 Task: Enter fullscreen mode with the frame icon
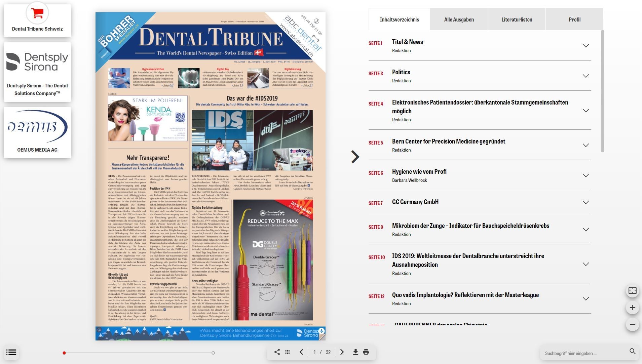[633, 291]
